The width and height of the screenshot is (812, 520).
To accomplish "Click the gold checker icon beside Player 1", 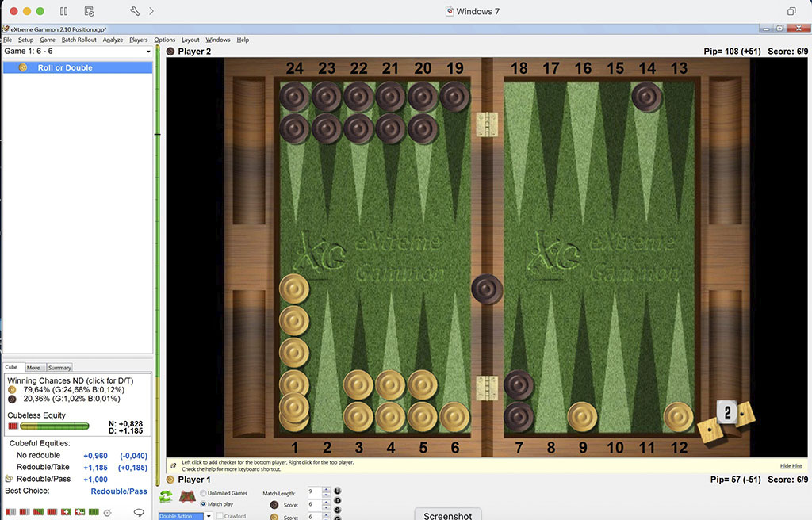I will coord(170,480).
